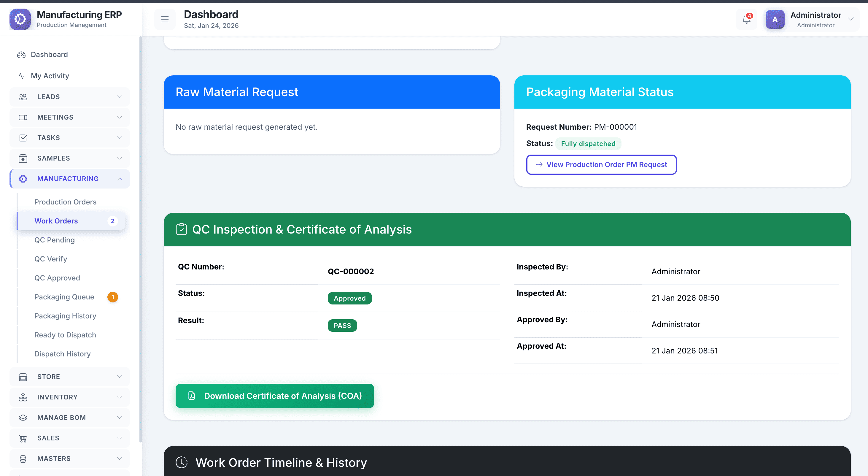Open the Administrator user dropdown

pos(850,19)
